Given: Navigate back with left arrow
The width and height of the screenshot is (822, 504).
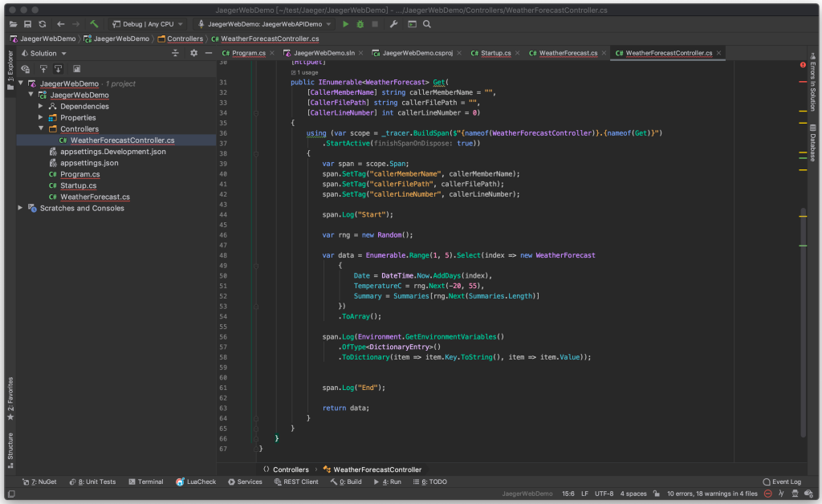Looking at the screenshot, I should [61, 24].
